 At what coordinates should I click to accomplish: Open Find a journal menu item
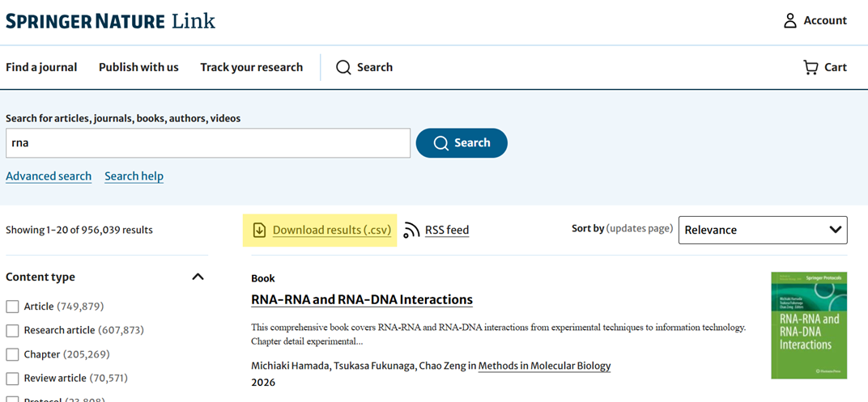[41, 67]
